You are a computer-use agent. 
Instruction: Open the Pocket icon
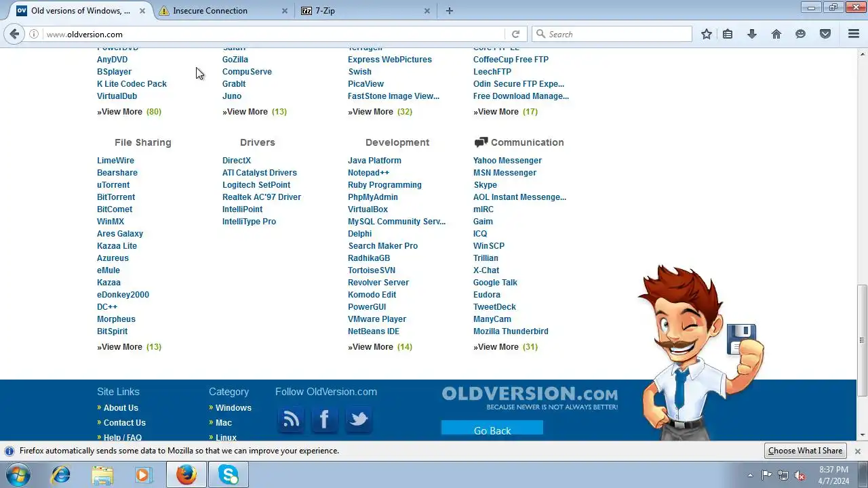click(825, 34)
